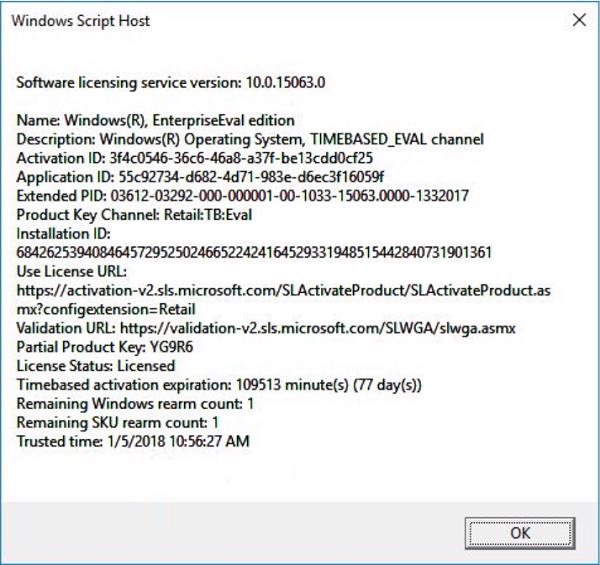Click the Trusted time line
The height and width of the screenshot is (565, 600).
pyautogui.click(x=134, y=441)
